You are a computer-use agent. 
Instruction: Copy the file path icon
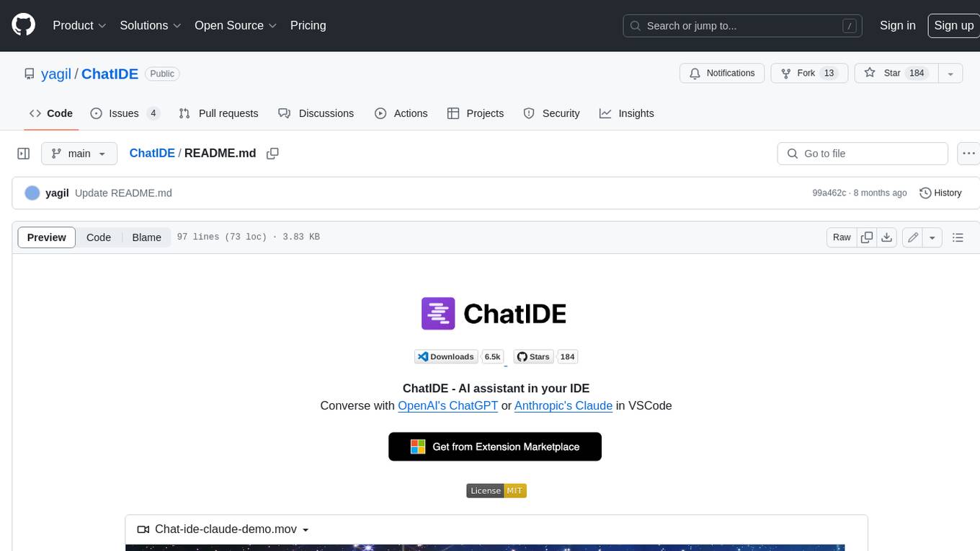pyautogui.click(x=272, y=154)
